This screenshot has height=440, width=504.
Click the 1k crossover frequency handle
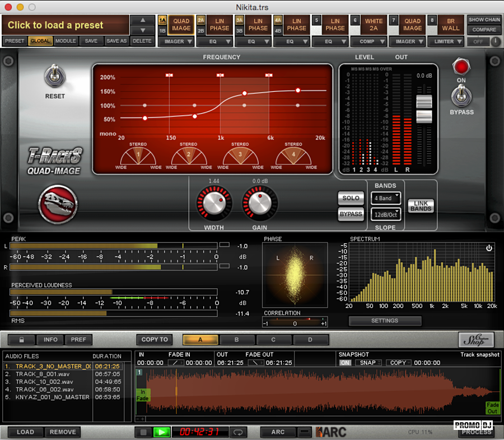click(220, 75)
